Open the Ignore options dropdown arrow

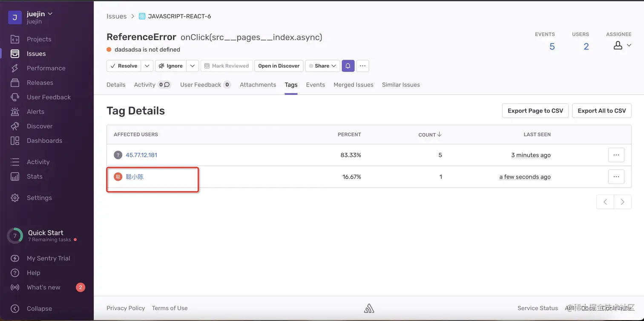coord(193,66)
